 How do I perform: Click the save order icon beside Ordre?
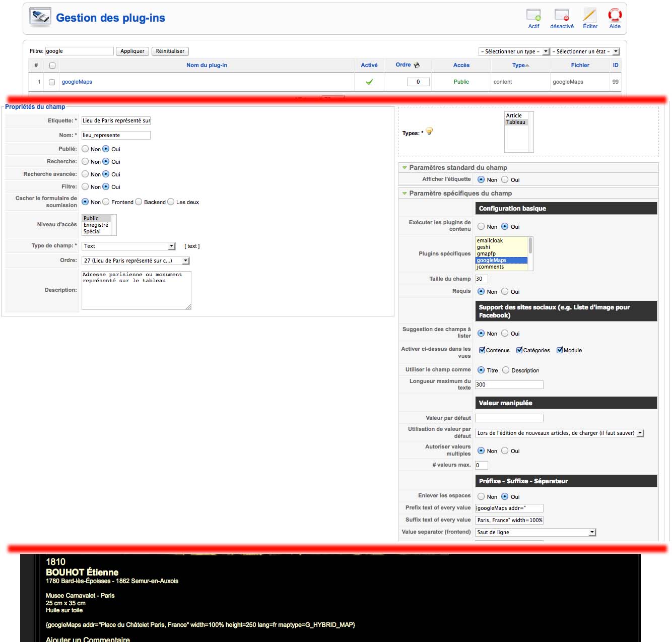(x=417, y=65)
